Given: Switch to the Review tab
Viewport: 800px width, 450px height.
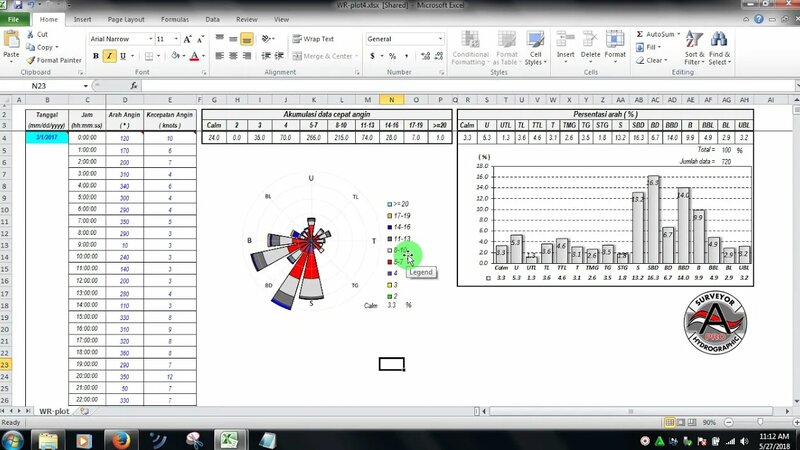Looking at the screenshot, I should point(246,19).
